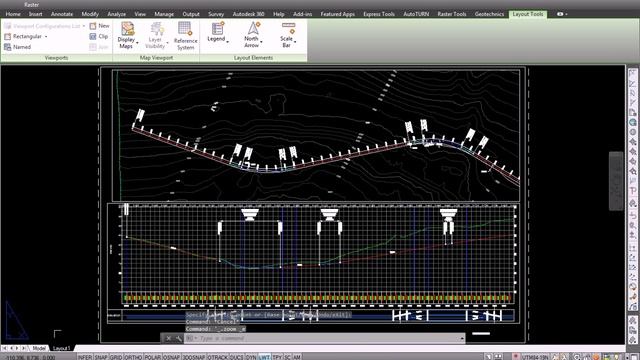The height and width of the screenshot is (360, 640).
Task: Expand the Display Maps dropdown arrow
Action: pyautogui.click(x=138, y=43)
